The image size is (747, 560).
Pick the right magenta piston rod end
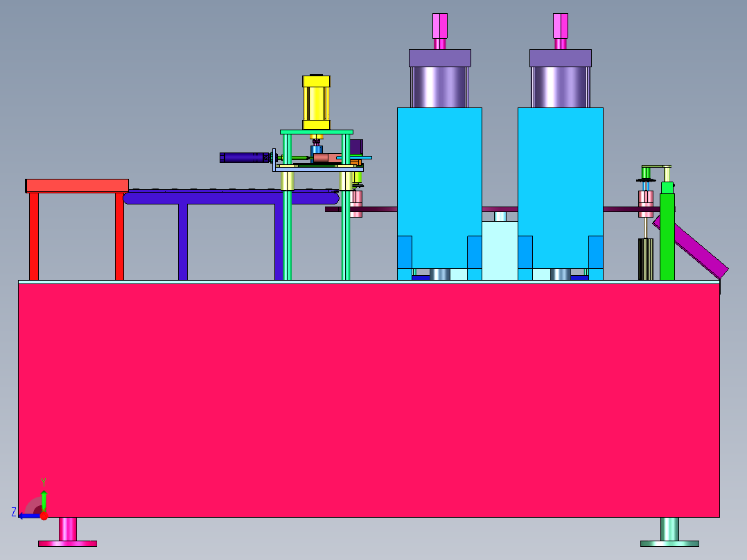coord(560,26)
